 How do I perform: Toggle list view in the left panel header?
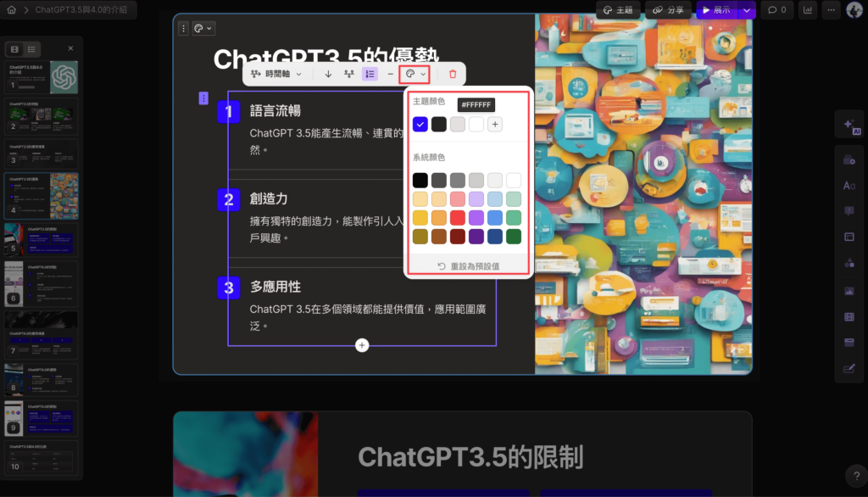(x=32, y=48)
